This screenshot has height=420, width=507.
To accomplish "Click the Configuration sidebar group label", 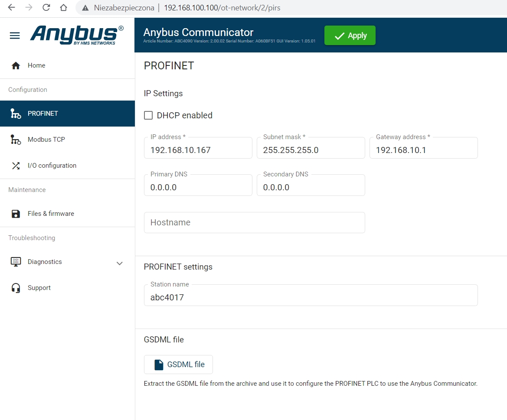I will pos(28,90).
